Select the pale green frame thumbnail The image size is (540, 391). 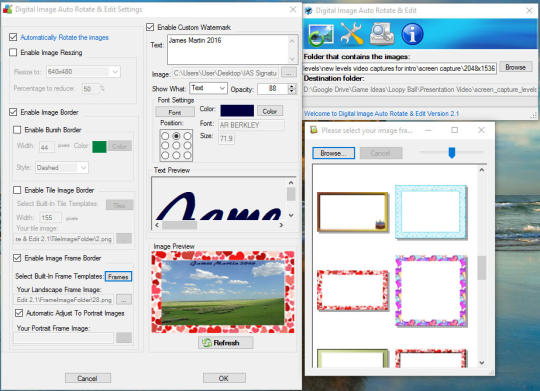click(x=353, y=358)
